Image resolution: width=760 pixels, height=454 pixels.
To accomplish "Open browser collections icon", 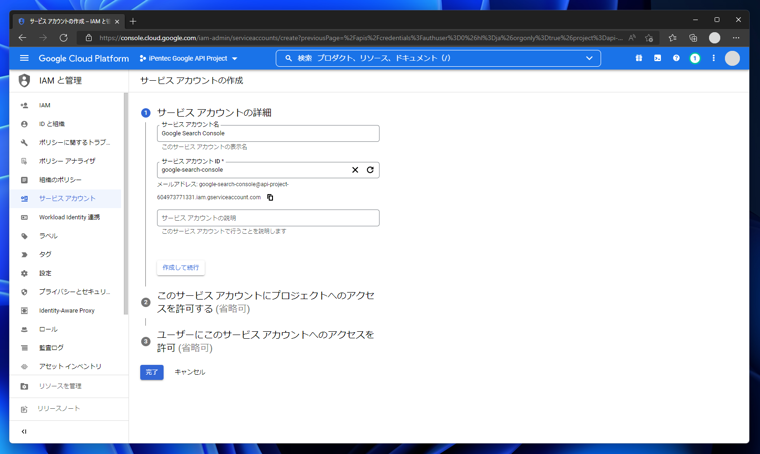I will tap(693, 38).
